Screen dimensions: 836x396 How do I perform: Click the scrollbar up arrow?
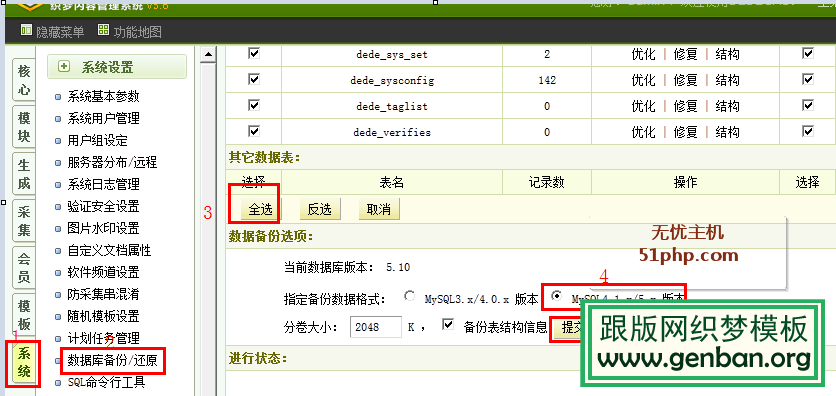(x=208, y=54)
